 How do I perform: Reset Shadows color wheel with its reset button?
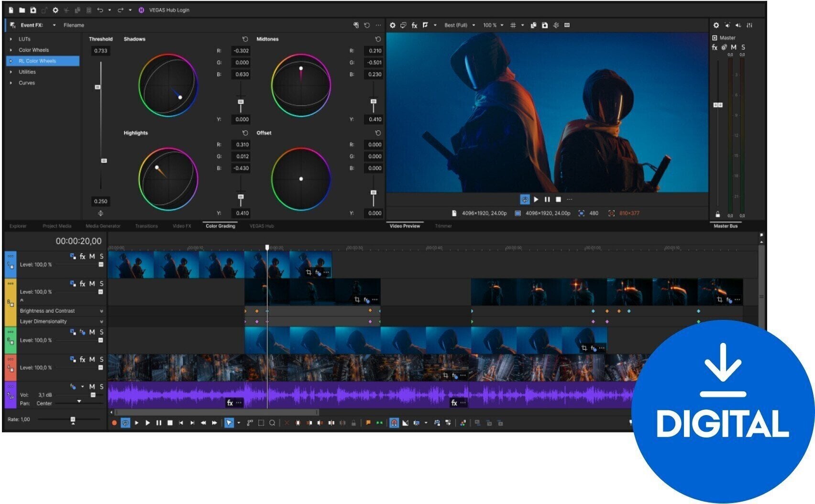click(x=245, y=39)
